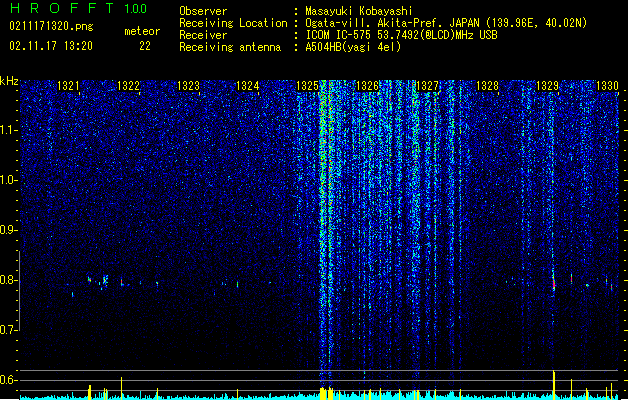
Task: Click the 0.7 kHz axis label
Action: pos(9,330)
